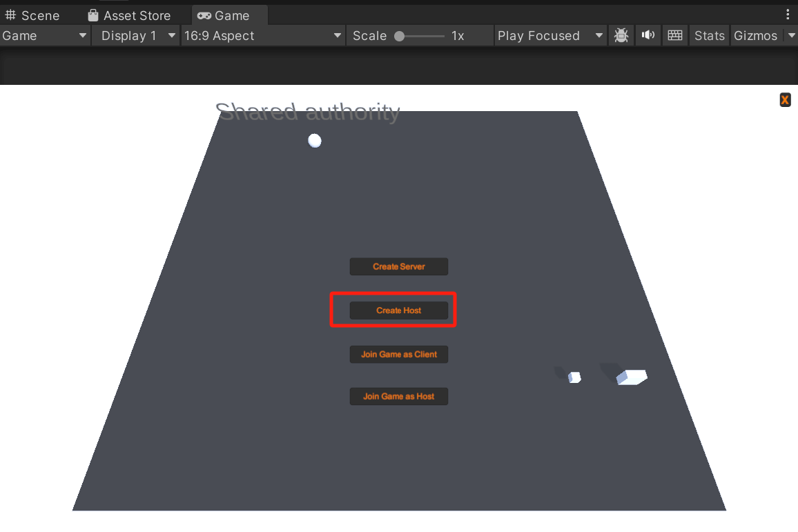Open the Gizmos dropdown arrow

pyautogui.click(x=791, y=36)
